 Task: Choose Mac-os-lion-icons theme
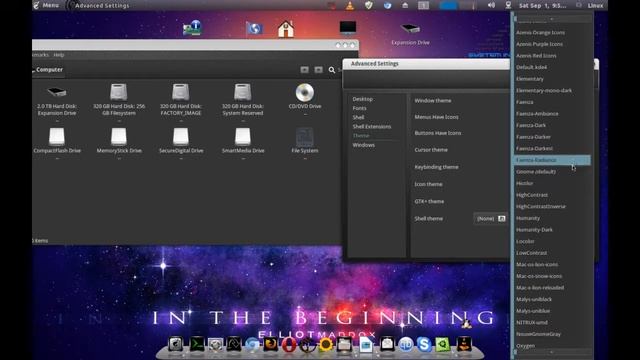point(537,264)
